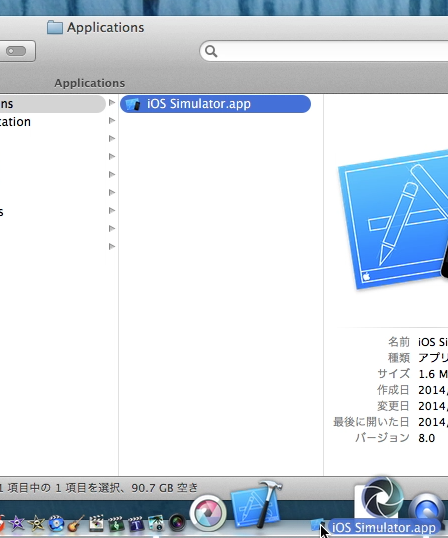Viewport: 448px width, 538px height.
Task: Click the Applications folder icon in title bar
Action: tap(55, 27)
